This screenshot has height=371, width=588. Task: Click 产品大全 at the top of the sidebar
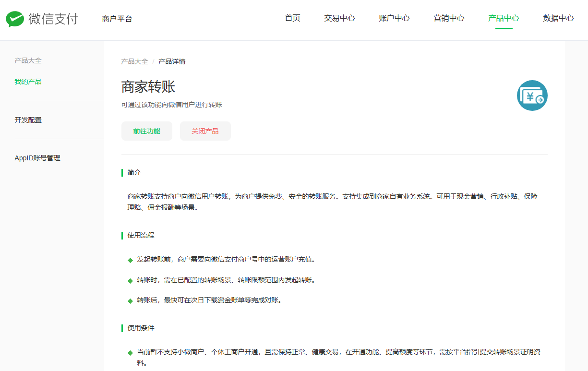28,60
